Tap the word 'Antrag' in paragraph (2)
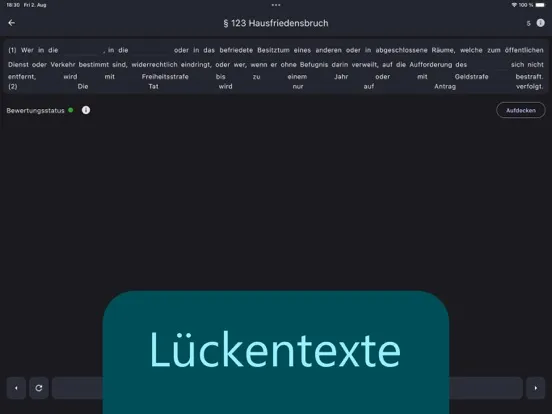The height and width of the screenshot is (414, 552). pyautogui.click(x=445, y=87)
